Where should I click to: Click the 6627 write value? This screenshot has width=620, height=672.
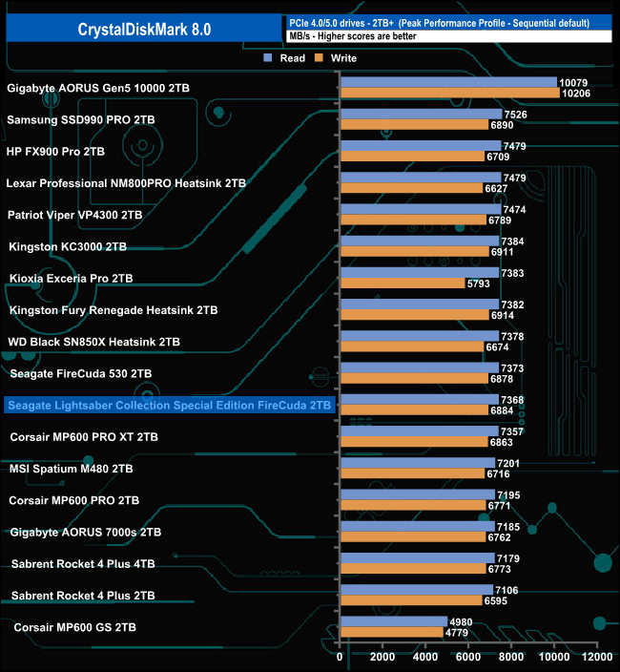pos(496,189)
